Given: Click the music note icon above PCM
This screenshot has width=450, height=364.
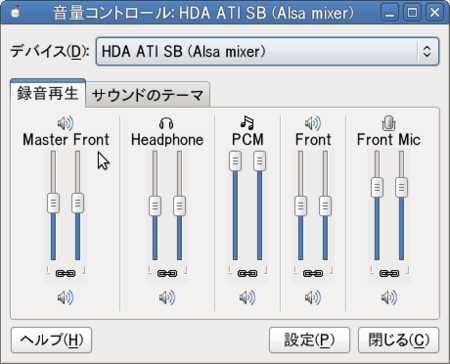Looking at the screenshot, I should pyautogui.click(x=247, y=122).
